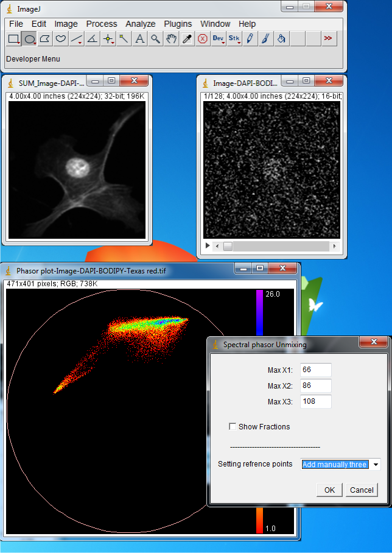The width and height of the screenshot is (392, 553).
Task: Open the Setting reference points dropdown
Action: 341,465
